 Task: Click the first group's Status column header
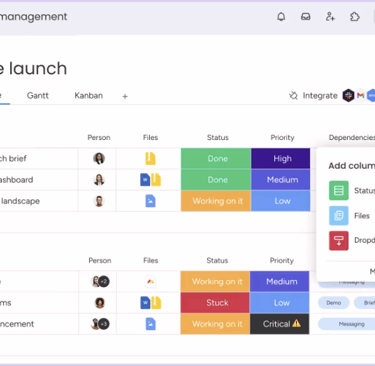point(218,137)
